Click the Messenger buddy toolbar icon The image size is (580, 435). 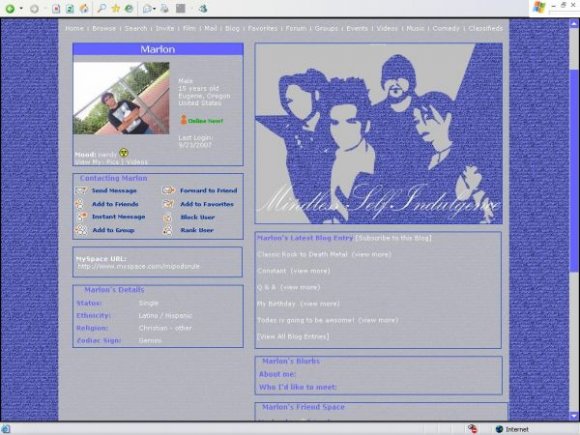click(203, 9)
